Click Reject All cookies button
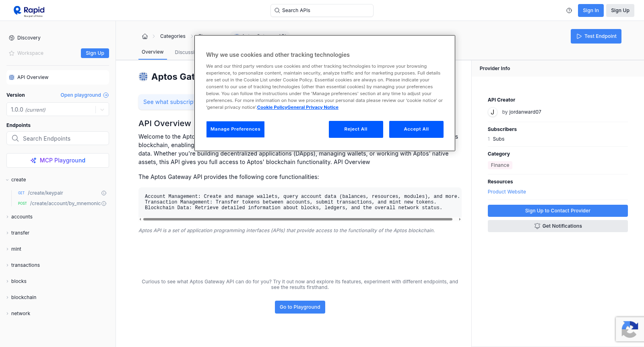 pyautogui.click(x=356, y=129)
